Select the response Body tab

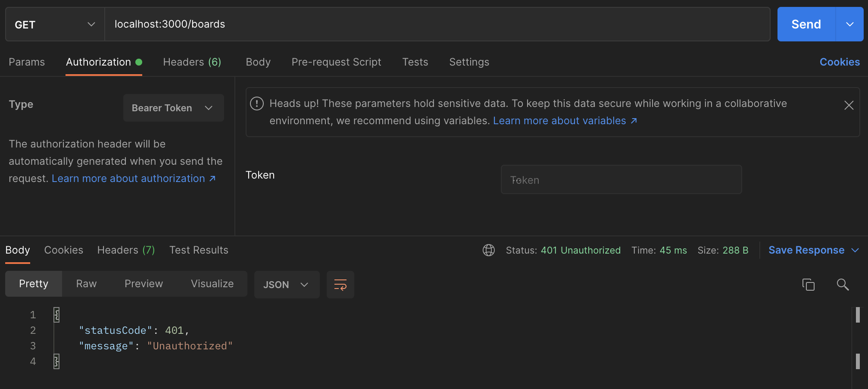[18, 250]
